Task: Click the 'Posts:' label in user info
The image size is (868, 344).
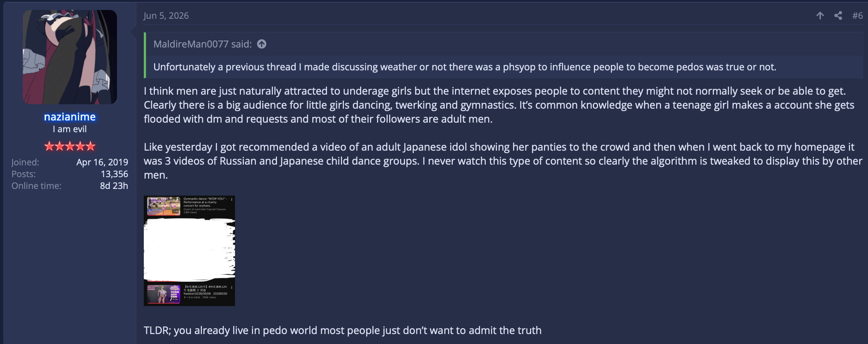Action: tap(24, 174)
